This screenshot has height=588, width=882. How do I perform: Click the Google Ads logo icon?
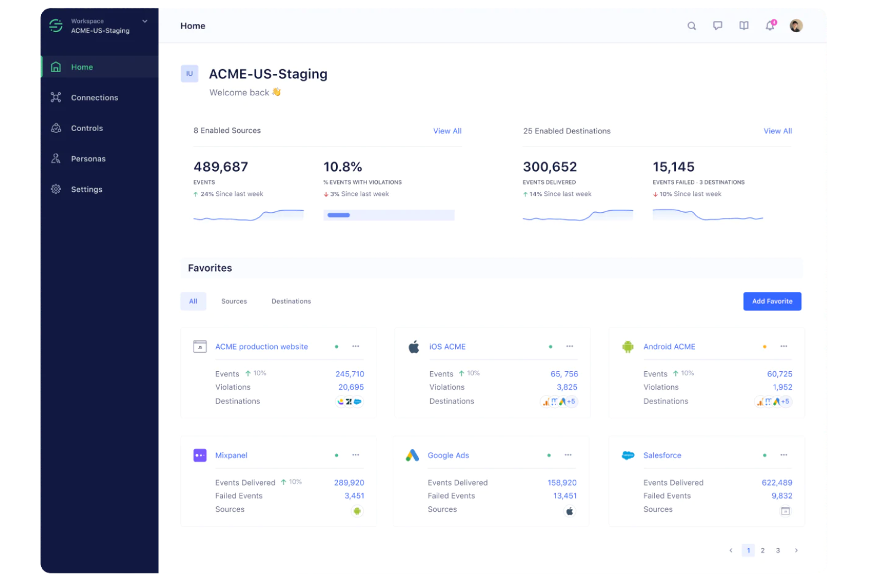pos(412,456)
